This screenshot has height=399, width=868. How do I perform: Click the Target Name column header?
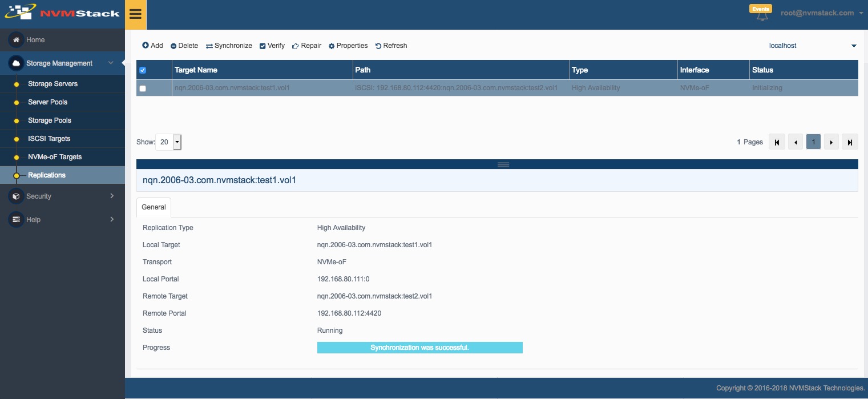point(263,70)
